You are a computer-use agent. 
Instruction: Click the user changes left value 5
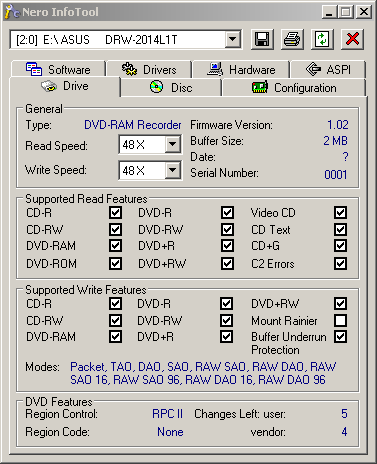pos(344,414)
